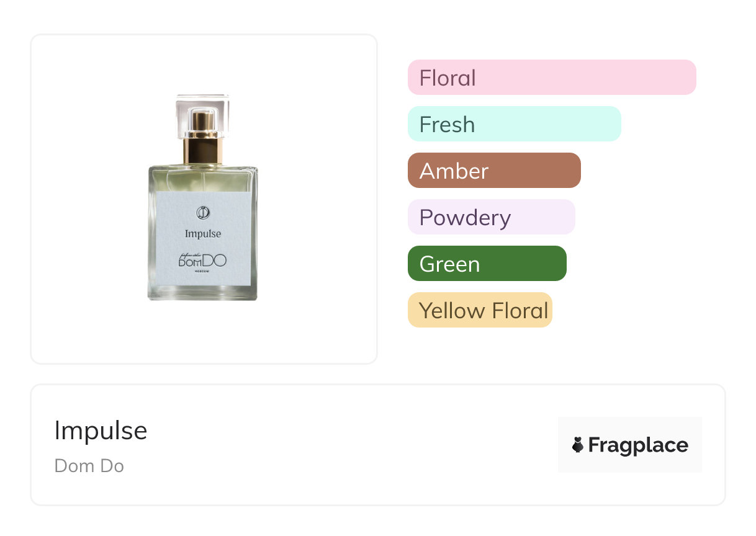Select the lavender Powdery accord bar
The height and width of the screenshot is (536, 756).
pyautogui.click(x=491, y=217)
